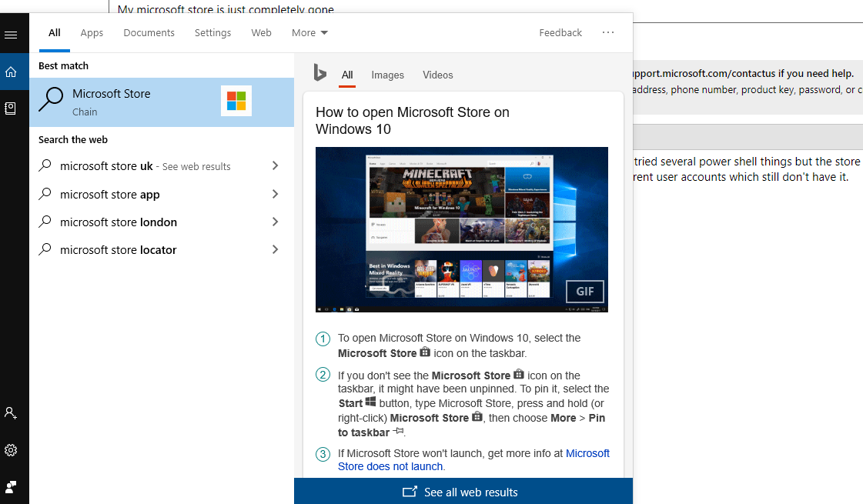Viewport: 863px width, 504px height.
Task: Click search icon next to microsoft store uk
Action: (x=45, y=165)
